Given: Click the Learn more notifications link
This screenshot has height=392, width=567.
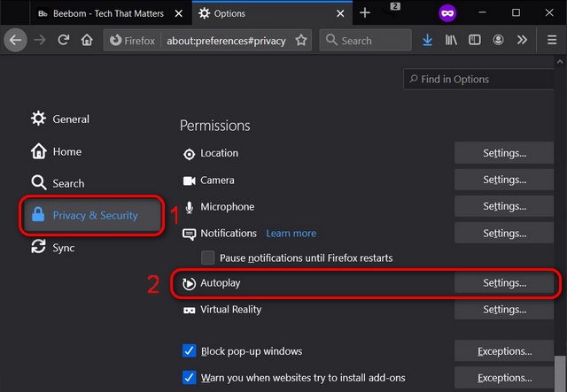Looking at the screenshot, I should click(x=291, y=234).
